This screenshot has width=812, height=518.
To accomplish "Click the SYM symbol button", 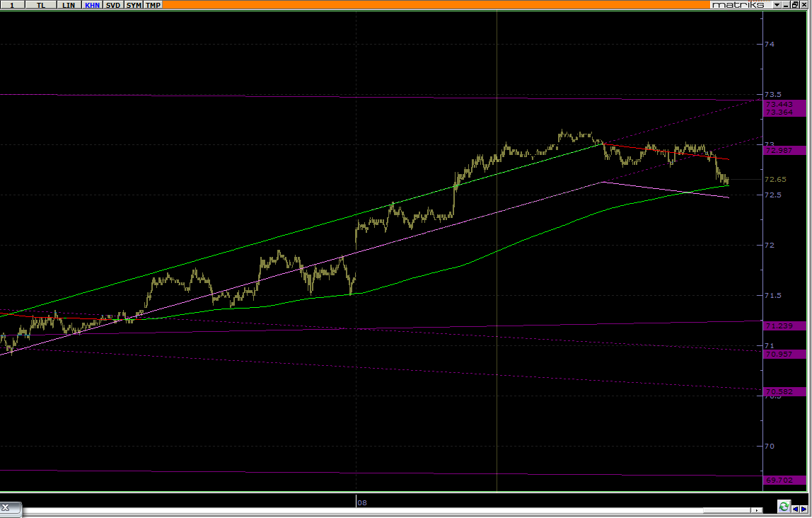I will click(134, 5).
